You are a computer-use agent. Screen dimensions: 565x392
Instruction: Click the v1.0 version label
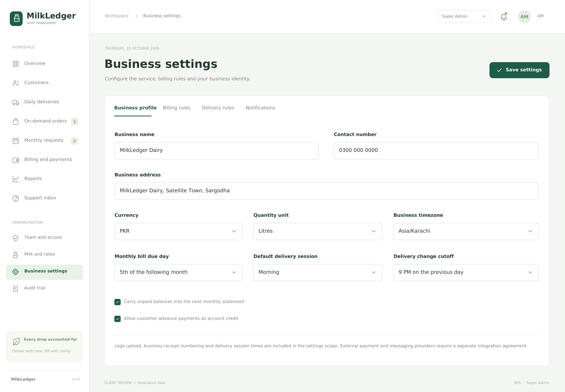(x=76, y=379)
